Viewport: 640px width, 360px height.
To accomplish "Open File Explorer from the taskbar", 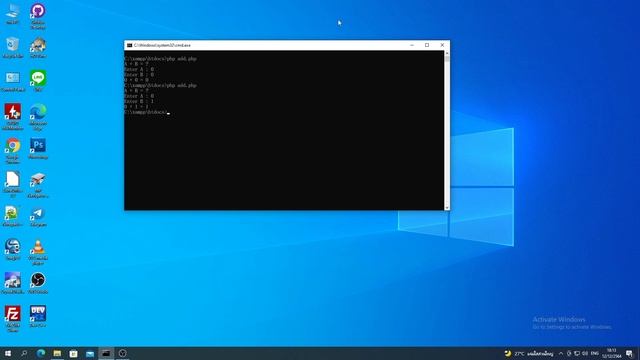I will pos(57,353).
